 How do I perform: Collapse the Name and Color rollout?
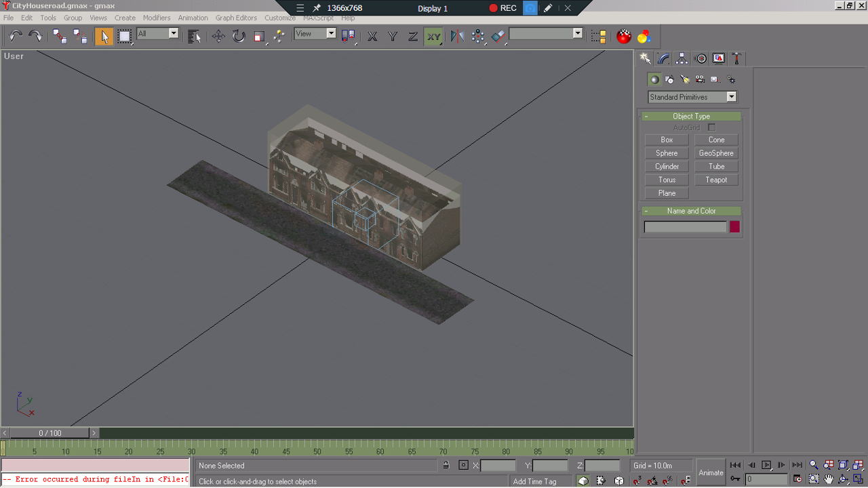pos(692,211)
